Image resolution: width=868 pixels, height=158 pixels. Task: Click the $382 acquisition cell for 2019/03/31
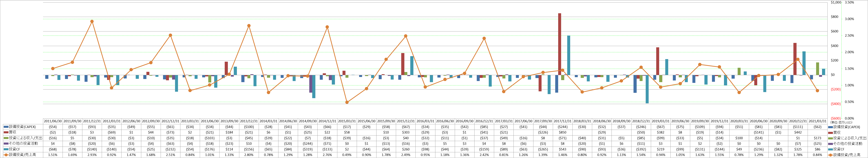(660, 132)
